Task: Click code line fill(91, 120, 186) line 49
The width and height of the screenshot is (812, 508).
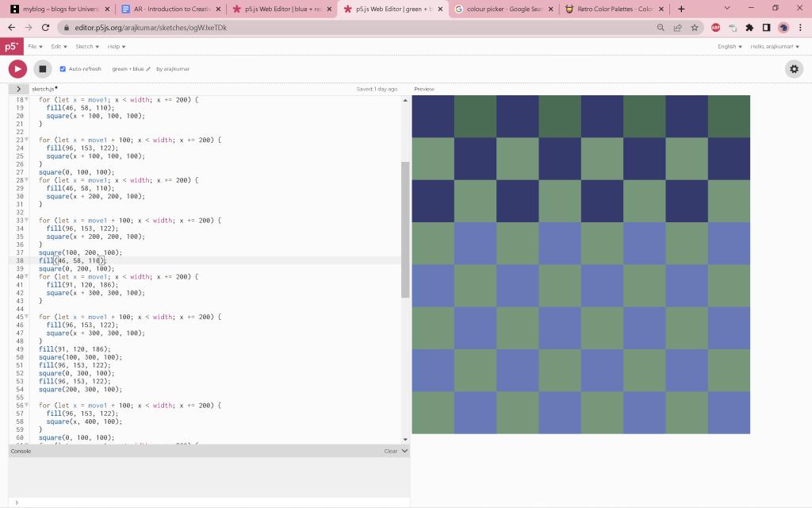Action: [x=75, y=349]
